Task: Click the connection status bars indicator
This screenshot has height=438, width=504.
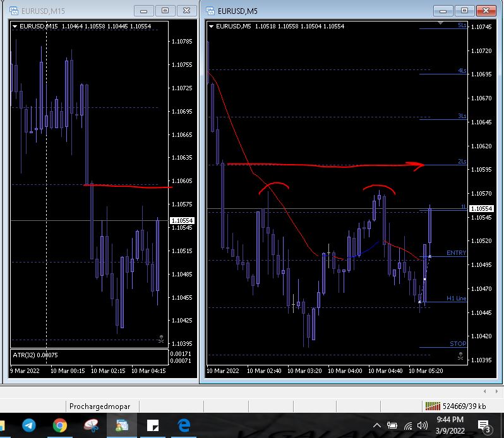Action: [x=433, y=406]
